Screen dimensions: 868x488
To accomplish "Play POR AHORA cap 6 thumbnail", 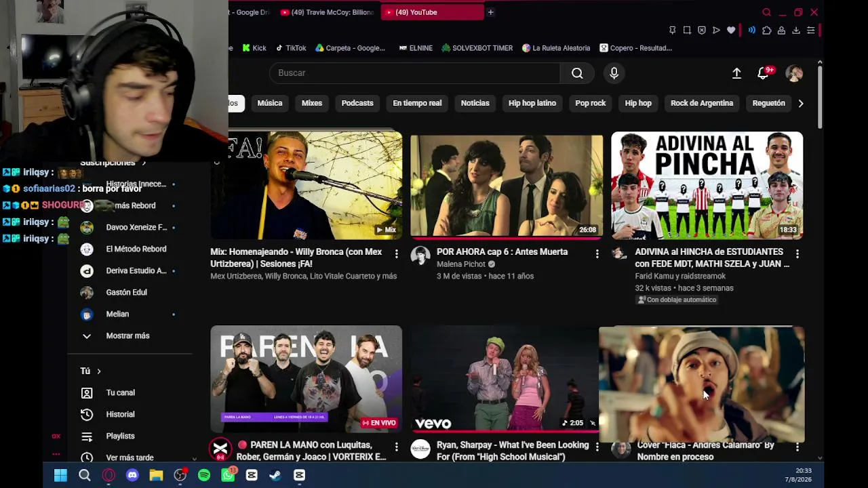I will tap(507, 186).
